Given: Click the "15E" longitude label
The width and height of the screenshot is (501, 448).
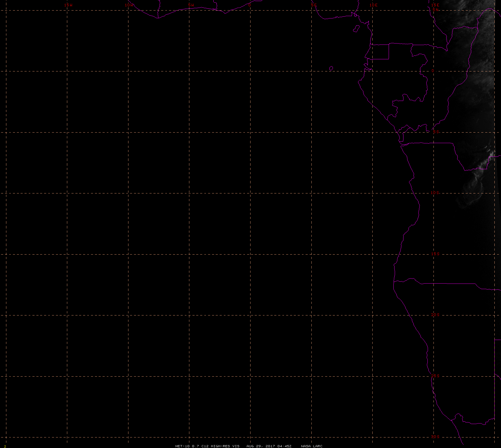Looking at the screenshot, I should click(435, 5).
